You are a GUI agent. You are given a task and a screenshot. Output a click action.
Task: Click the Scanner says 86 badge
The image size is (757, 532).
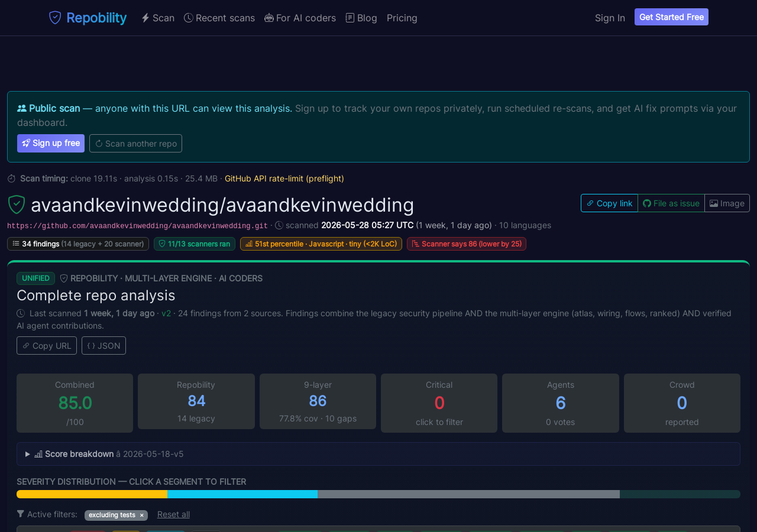pos(467,244)
